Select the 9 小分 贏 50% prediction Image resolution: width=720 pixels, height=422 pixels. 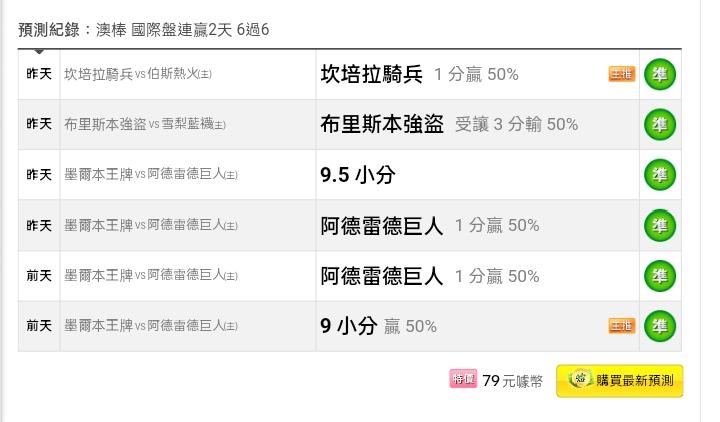378,326
